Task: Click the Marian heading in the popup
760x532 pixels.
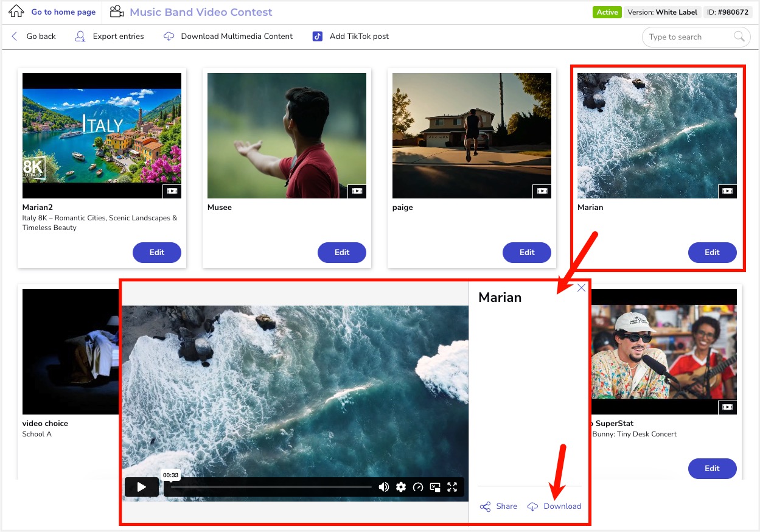Action: 500,298
